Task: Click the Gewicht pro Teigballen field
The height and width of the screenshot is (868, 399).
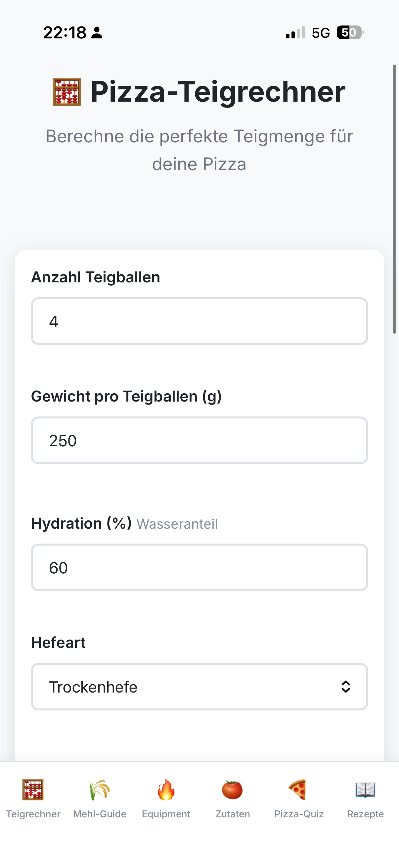Action: coord(199,440)
